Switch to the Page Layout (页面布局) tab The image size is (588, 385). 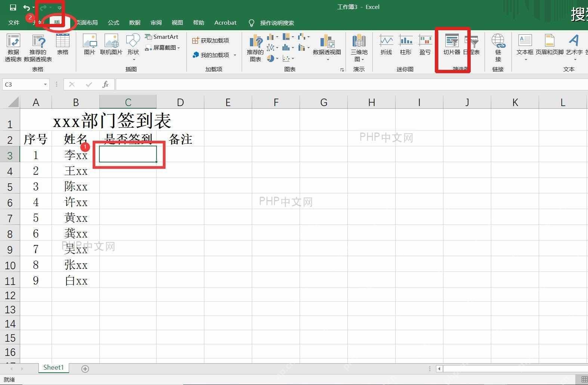click(87, 23)
